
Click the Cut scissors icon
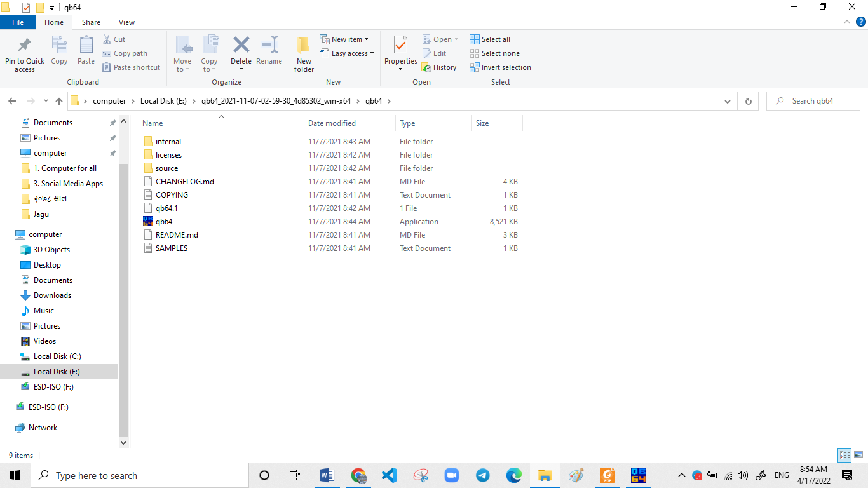107,39
